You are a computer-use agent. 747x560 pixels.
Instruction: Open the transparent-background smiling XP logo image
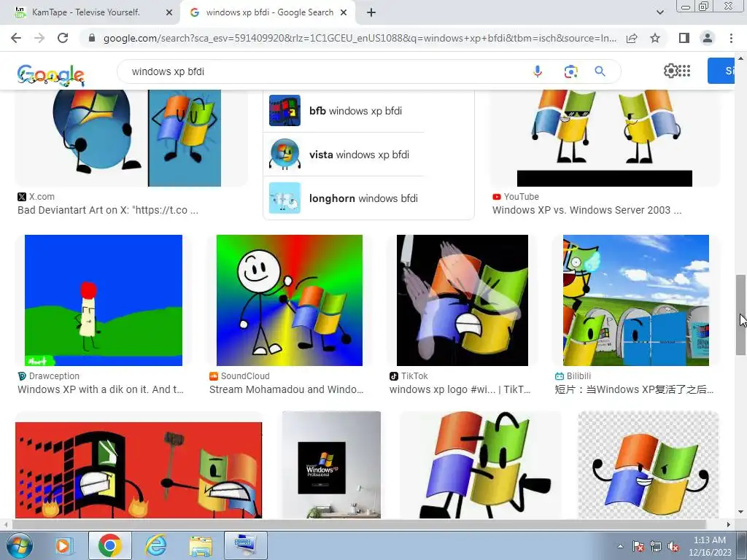(648, 464)
